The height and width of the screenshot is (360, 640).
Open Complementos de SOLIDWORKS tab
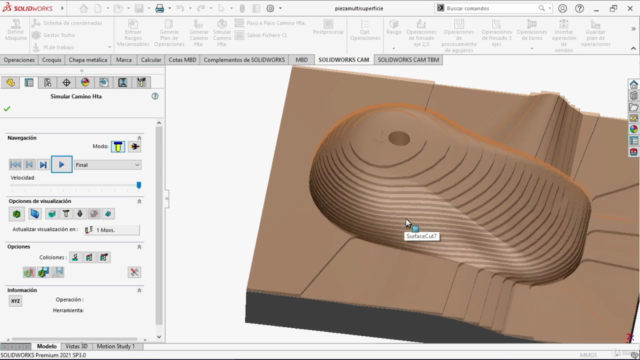tap(244, 60)
